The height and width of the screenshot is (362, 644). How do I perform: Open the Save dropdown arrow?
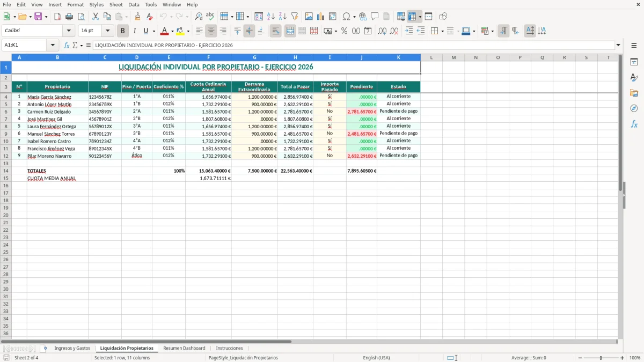coord(46,17)
